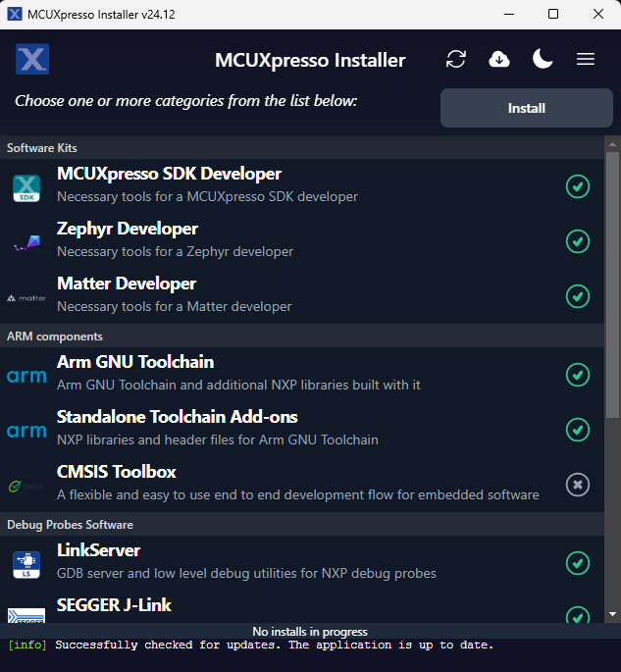Image resolution: width=621 pixels, height=672 pixels.
Task: Select the Standalone Toolchain Add-ons title
Action: [177, 417]
